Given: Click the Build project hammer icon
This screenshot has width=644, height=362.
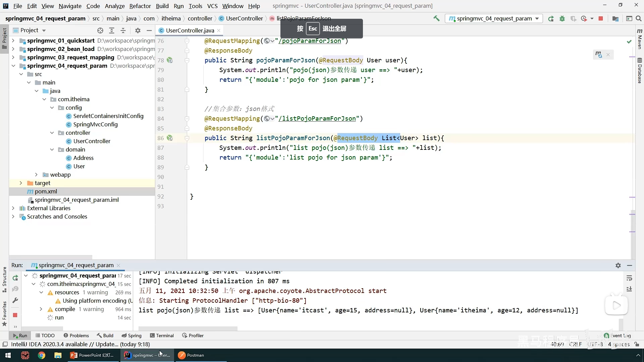Looking at the screenshot, I should pyautogui.click(x=436, y=18).
